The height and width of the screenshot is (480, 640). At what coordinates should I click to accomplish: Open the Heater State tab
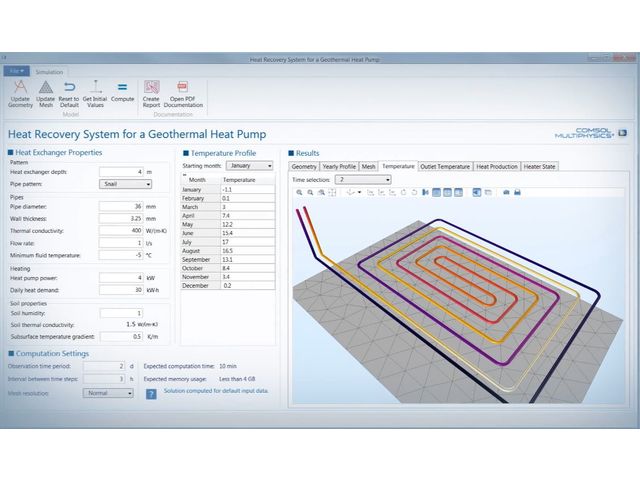point(541,166)
